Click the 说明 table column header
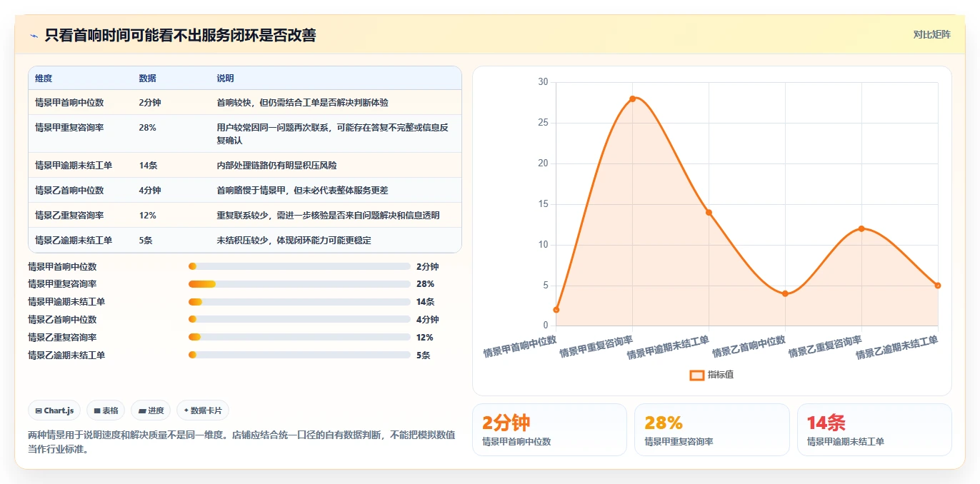 (226, 79)
